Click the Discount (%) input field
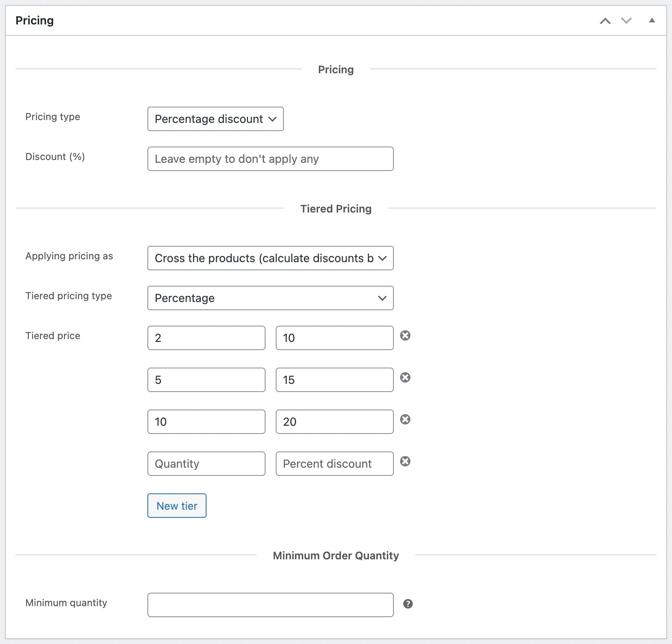Viewport: 672px width, 644px height. pyautogui.click(x=270, y=159)
